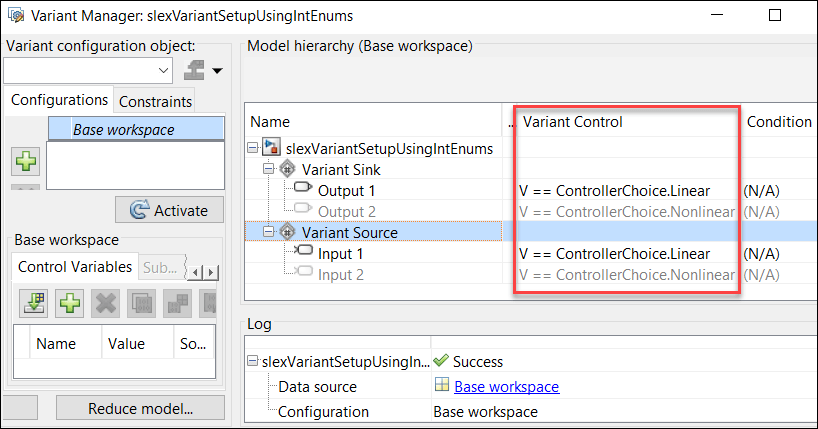This screenshot has height=429, width=818.
Task: Collapse the Variant Source tree node
Action: 269,232
